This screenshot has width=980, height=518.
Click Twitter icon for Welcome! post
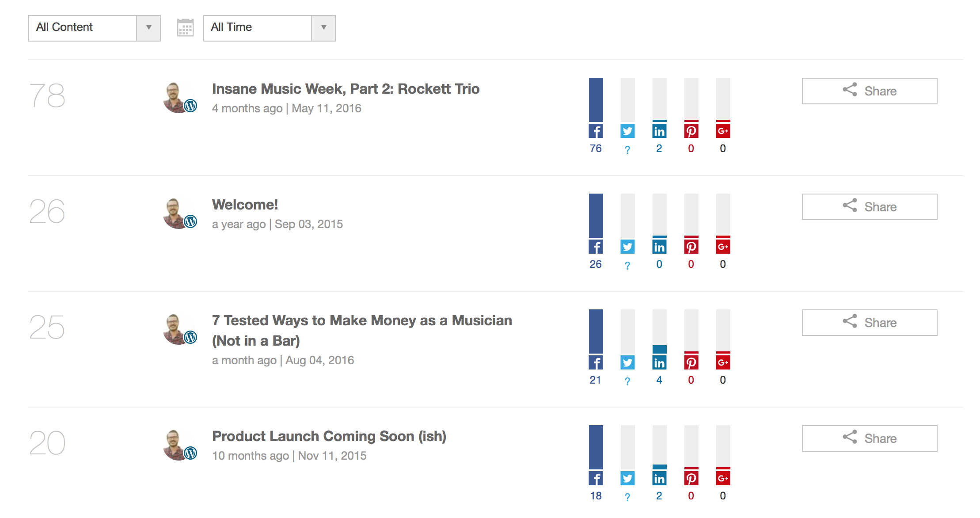[x=627, y=247]
